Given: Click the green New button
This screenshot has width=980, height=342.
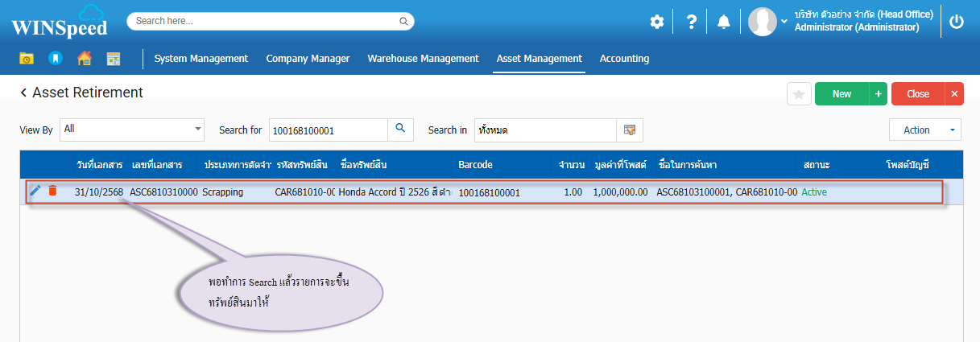Looking at the screenshot, I should point(841,94).
